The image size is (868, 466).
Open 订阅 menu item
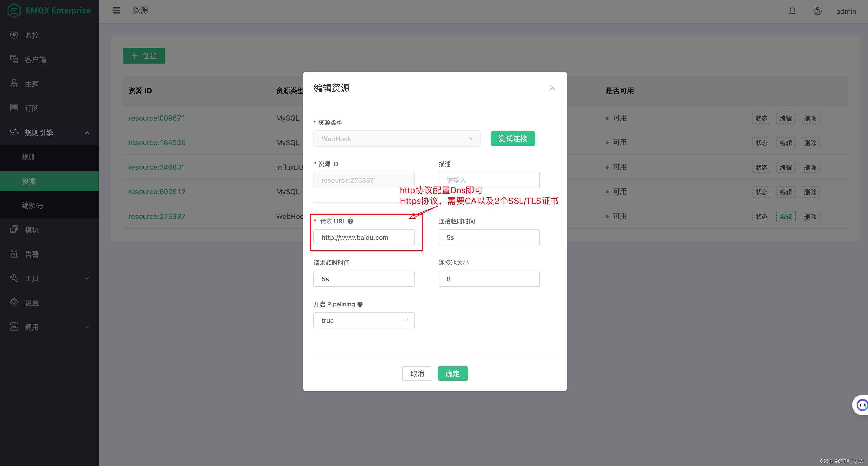(49, 108)
